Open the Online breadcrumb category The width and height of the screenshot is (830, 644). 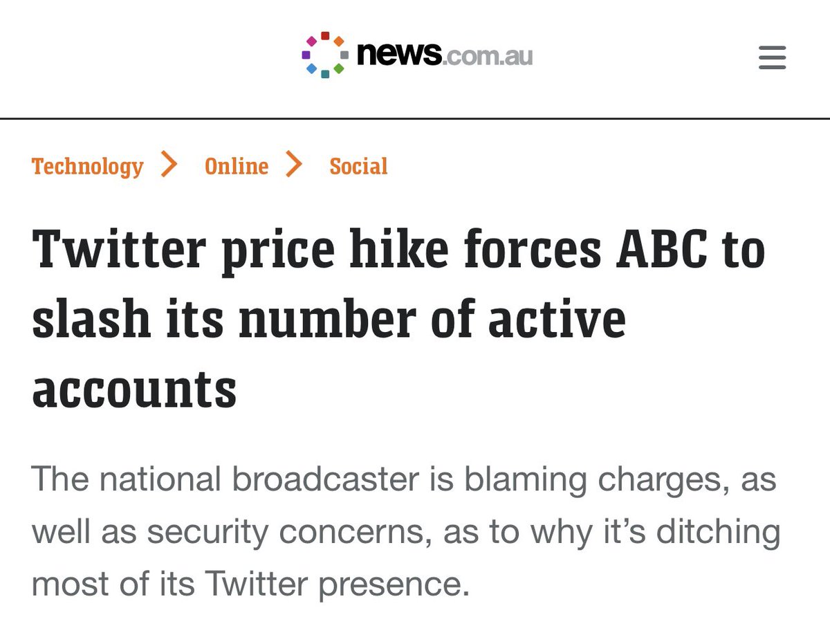(237, 166)
